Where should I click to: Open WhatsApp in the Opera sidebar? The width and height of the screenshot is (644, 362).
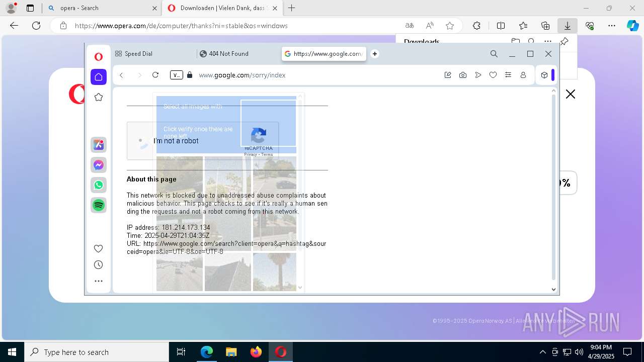(x=99, y=185)
